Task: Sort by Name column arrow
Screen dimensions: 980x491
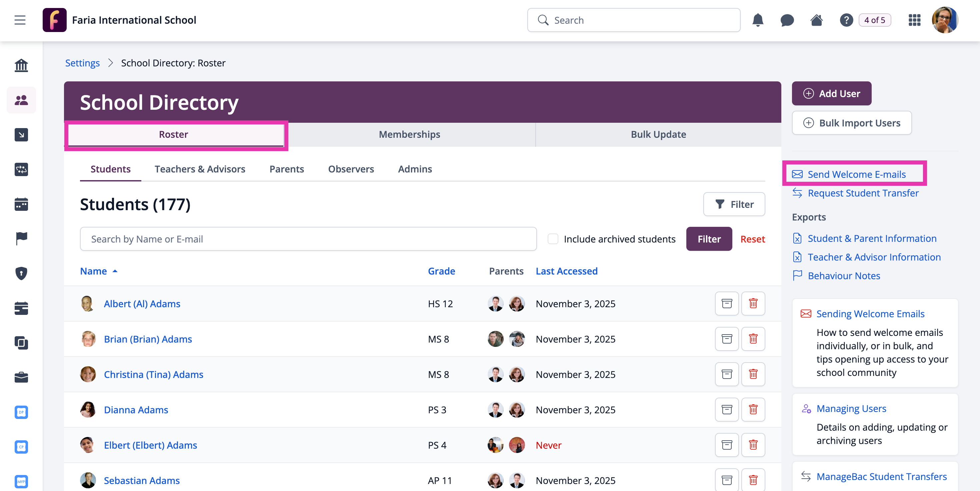Action: pyautogui.click(x=115, y=271)
